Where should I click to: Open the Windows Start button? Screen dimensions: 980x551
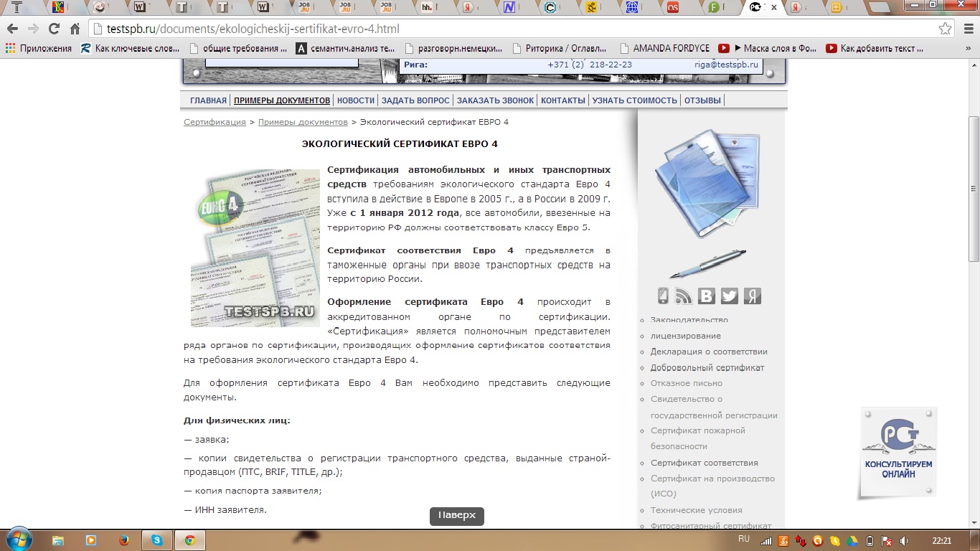click(18, 540)
